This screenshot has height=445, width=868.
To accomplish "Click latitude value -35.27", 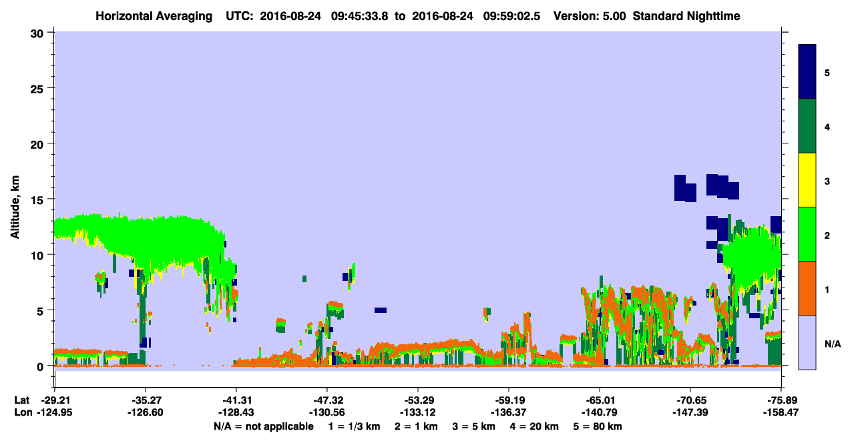I will pyautogui.click(x=146, y=401).
